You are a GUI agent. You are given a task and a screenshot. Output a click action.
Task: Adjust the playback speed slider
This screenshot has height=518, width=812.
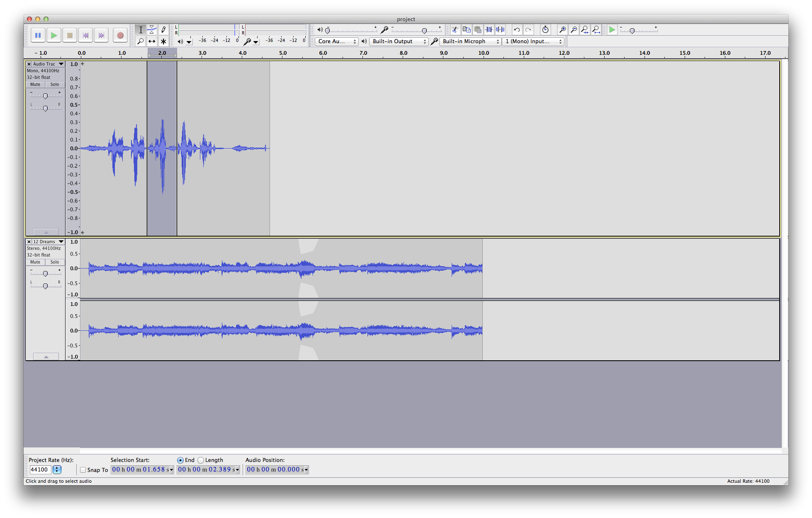(x=632, y=31)
